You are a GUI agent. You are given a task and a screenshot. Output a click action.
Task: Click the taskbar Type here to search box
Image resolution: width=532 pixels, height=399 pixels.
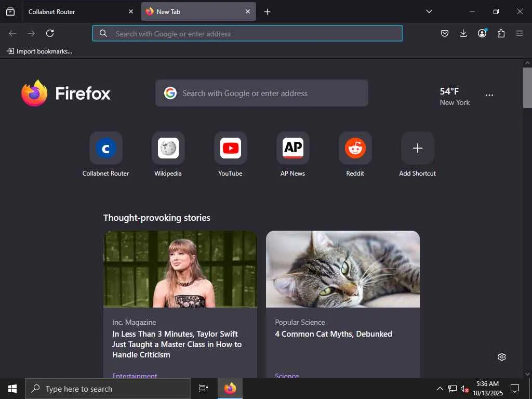(108, 389)
